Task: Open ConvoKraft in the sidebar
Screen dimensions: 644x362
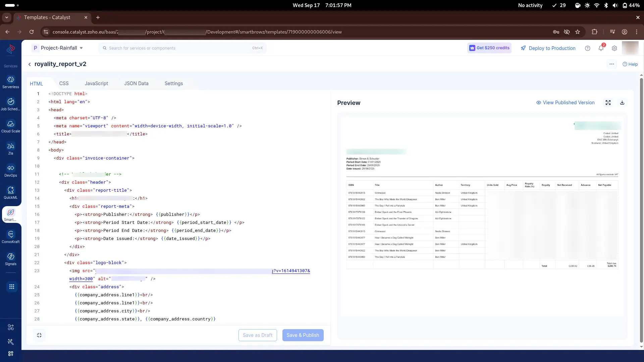Action: pos(10,236)
